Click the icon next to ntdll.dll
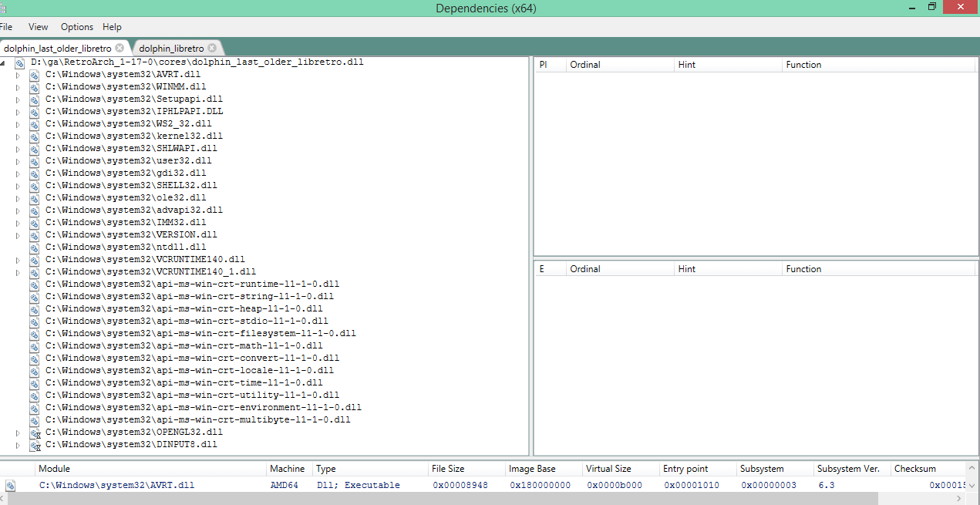980x505 pixels. pyautogui.click(x=35, y=248)
